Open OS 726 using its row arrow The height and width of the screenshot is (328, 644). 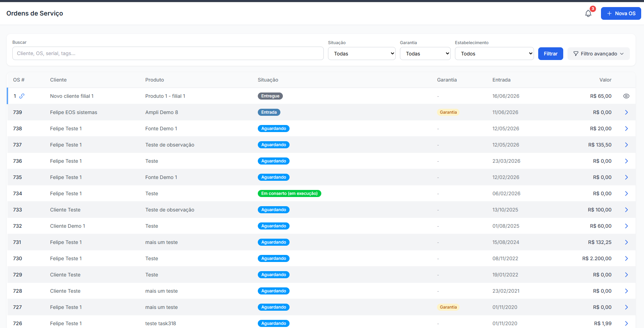[626, 323]
